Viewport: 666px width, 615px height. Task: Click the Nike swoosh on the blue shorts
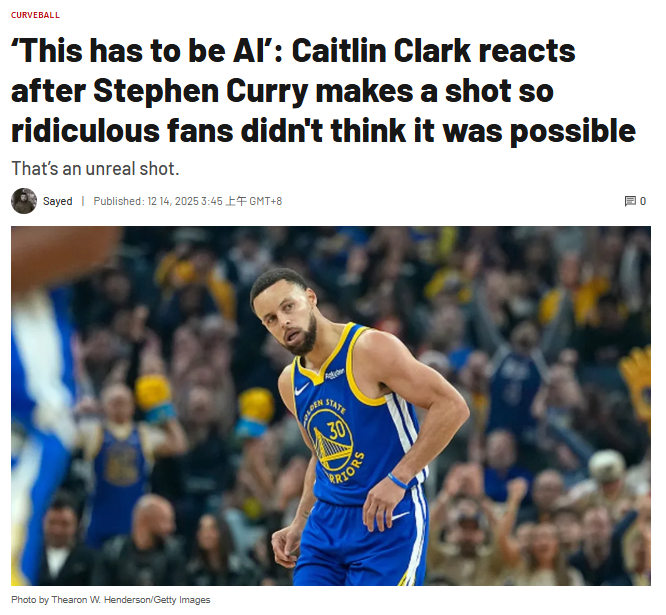pos(400,516)
